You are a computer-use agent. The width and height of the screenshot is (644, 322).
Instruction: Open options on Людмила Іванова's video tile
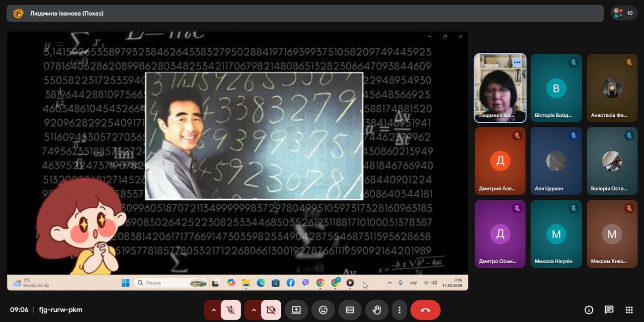click(517, 62)
